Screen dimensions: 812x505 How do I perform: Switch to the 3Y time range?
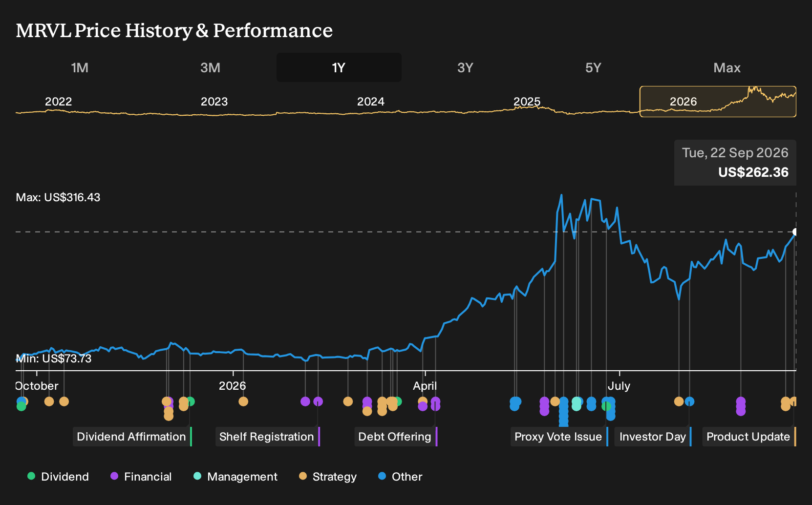point(465,67)
